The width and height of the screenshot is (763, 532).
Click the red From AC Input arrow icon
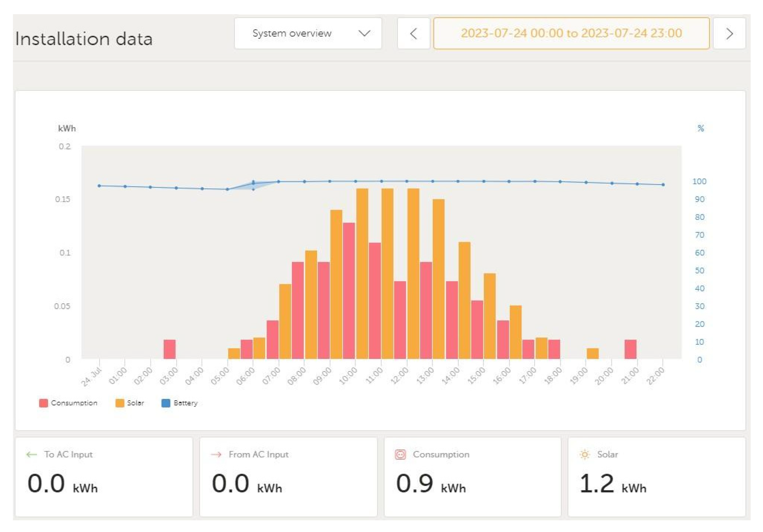pos(216,454)
